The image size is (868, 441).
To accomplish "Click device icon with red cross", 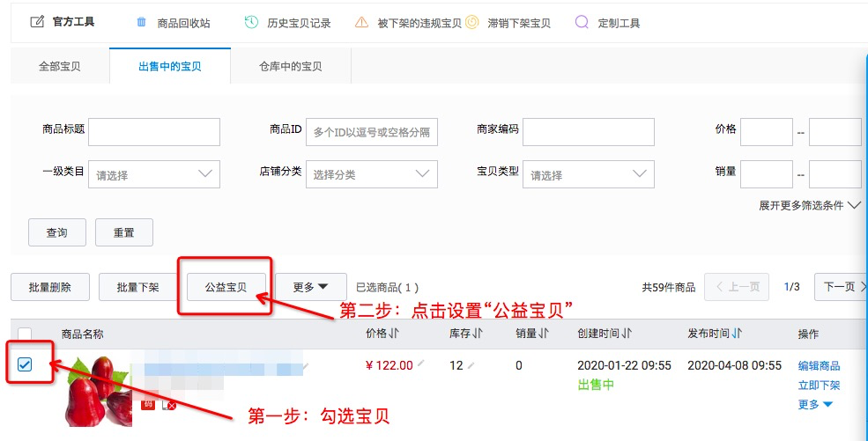I will point(169,405).
